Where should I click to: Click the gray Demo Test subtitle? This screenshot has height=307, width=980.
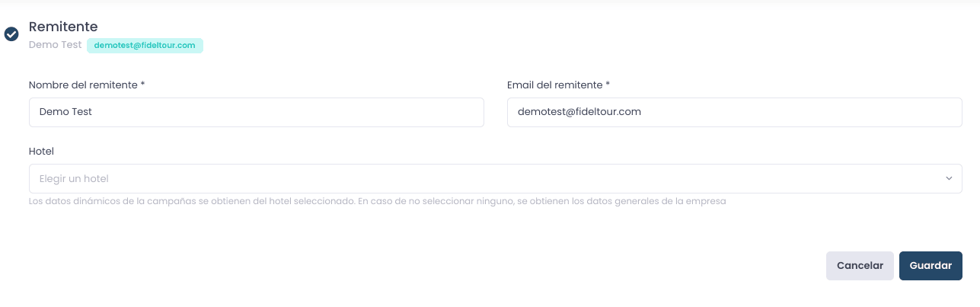tap(55, 45)
